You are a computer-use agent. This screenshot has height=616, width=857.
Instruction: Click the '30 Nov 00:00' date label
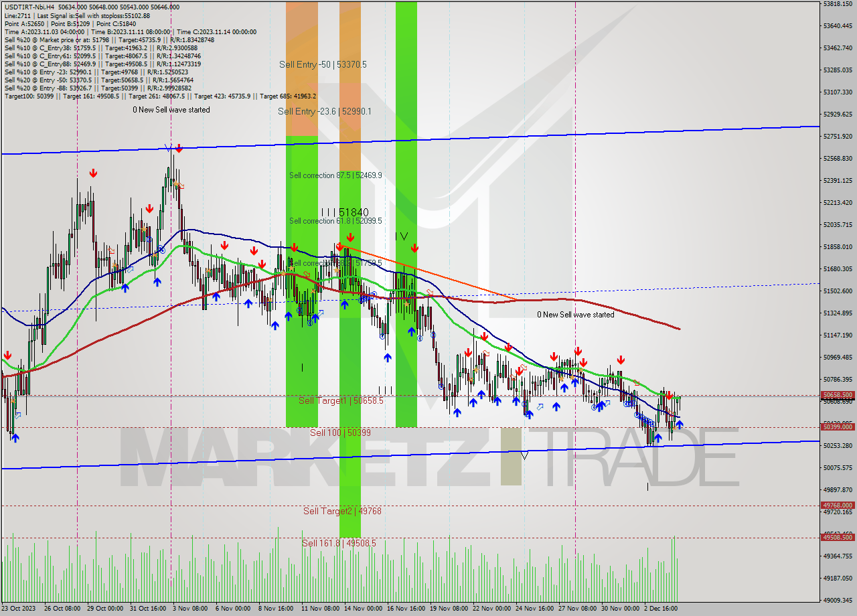(x=620, y=609)
